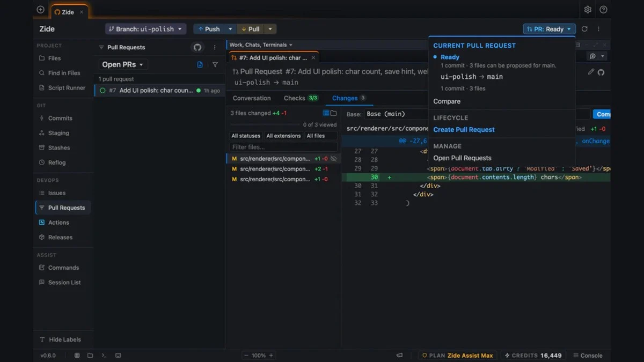This screenshot has width=644, height=362.
Task: Switch to flat list view of changed files
Action: click(326, 113)
